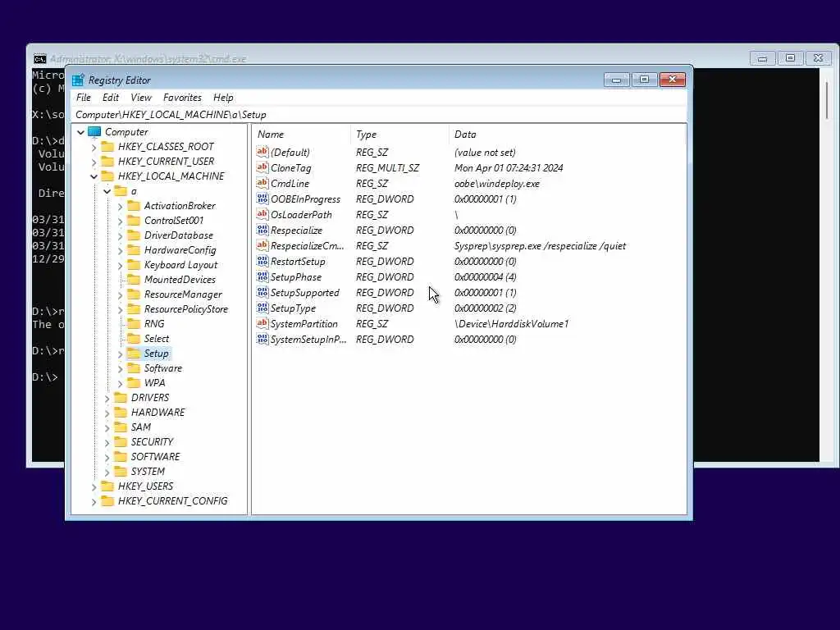Click the CloneTag value icon

tap(262, 167)
